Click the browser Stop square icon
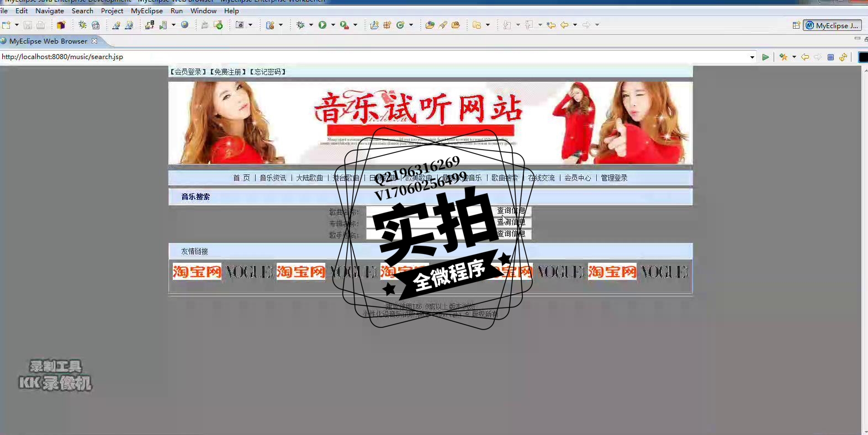868x435 pixels. [830, 57]
